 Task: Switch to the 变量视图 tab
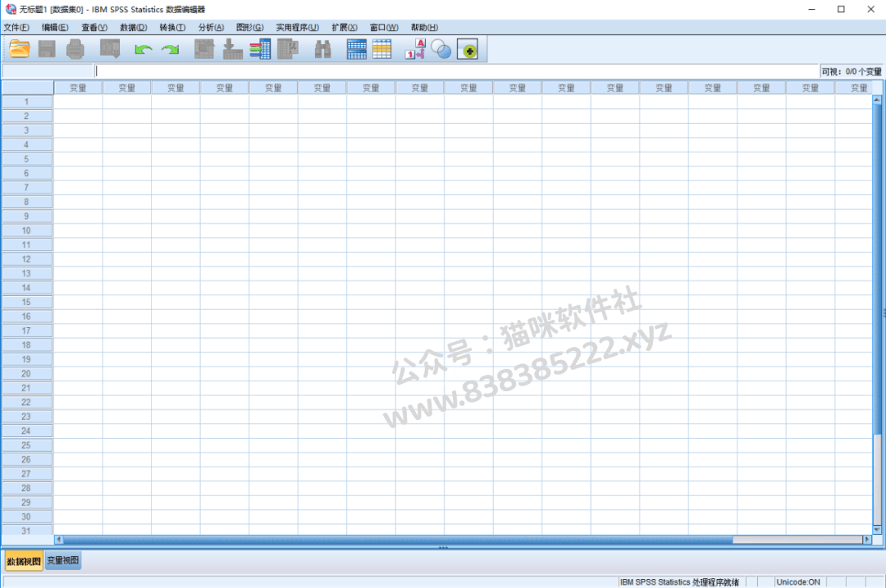click(x=62, y=560)
